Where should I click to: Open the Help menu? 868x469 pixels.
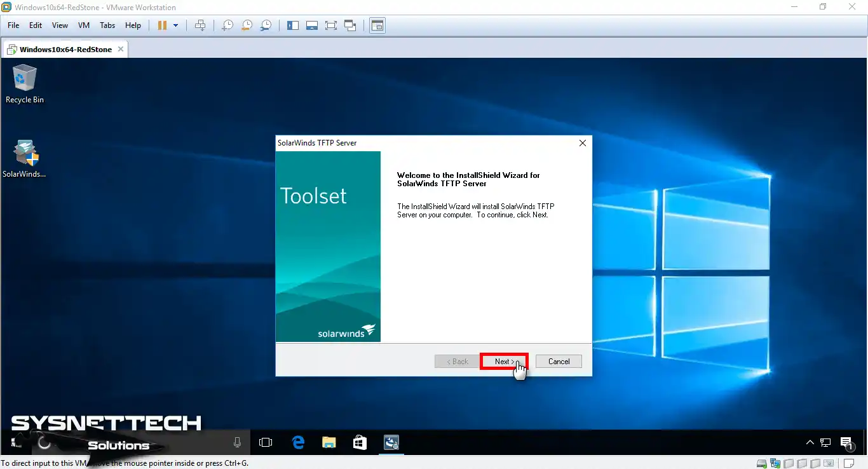133,25
